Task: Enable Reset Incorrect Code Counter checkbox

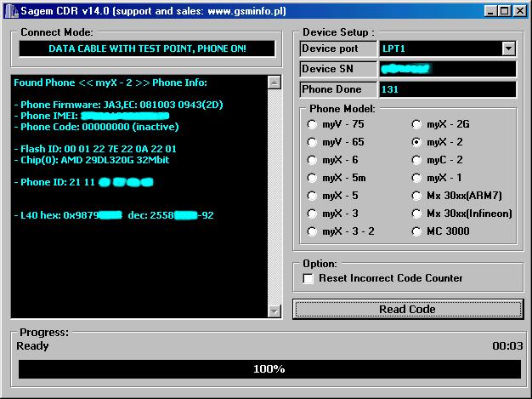Action: coord(308,278)
